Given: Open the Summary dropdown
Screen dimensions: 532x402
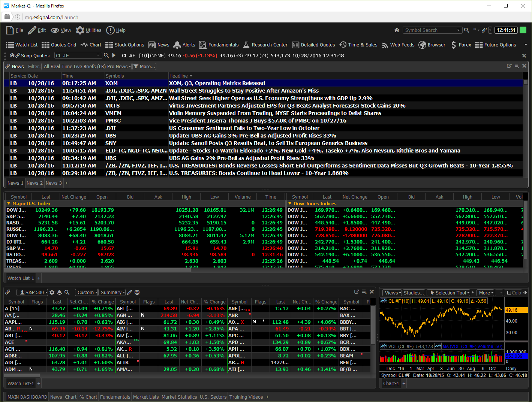Looking at the screenshot, I should pyautogui.click(x=112, y=293).
